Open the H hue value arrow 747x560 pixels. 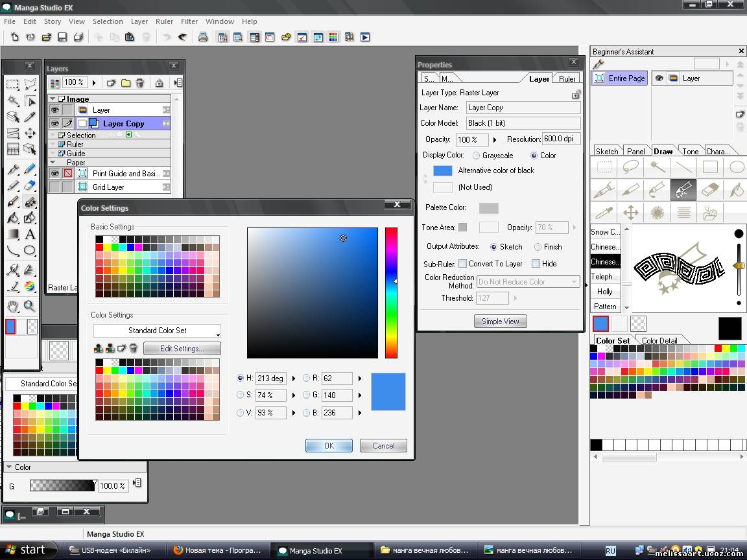294,379
